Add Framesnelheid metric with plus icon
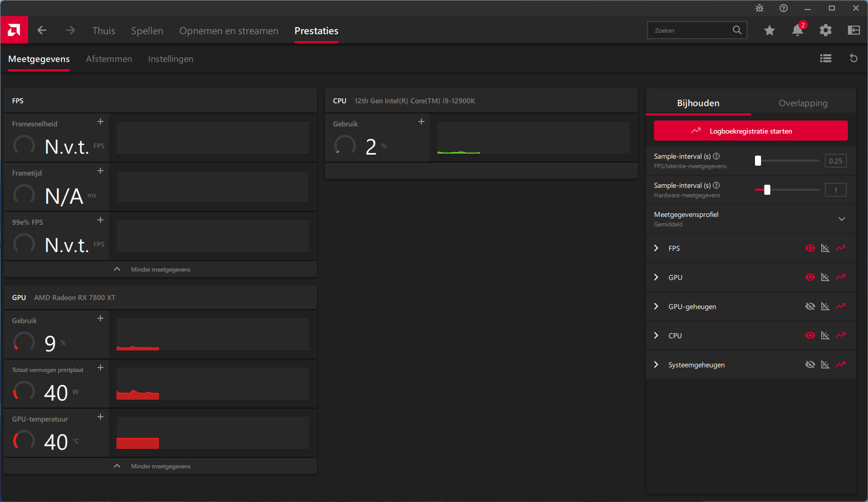868x502 pixels. point(100,121)
